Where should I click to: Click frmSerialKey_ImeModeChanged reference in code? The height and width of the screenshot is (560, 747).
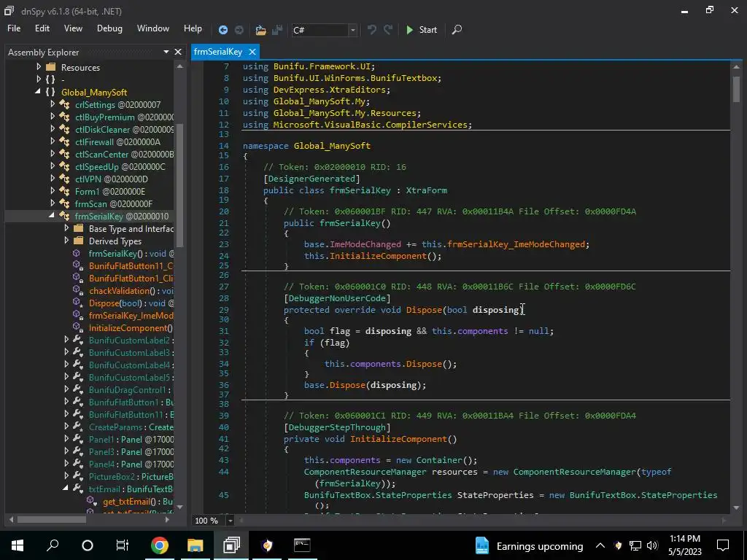pos(518,244)
